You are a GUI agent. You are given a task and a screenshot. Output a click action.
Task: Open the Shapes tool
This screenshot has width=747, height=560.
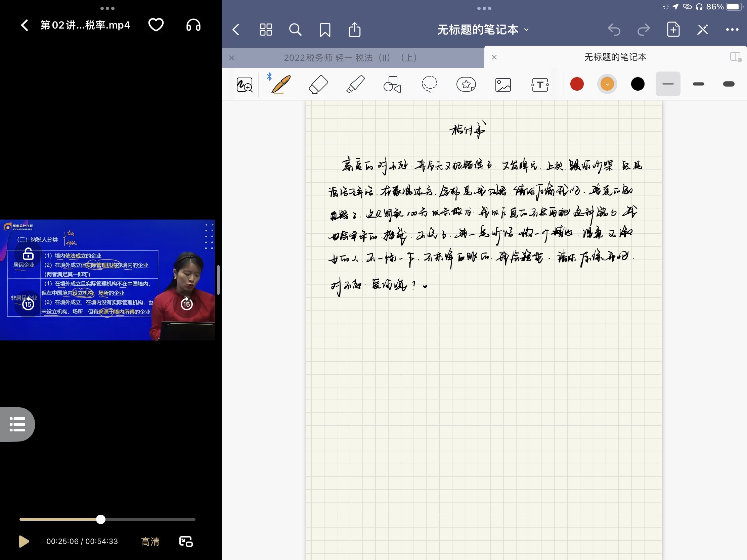392,84
